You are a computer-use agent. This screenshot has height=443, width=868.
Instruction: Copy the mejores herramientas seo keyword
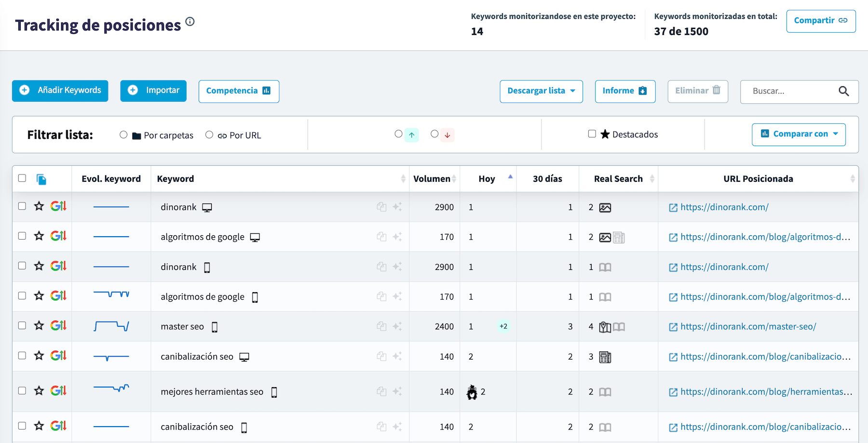pyautogui.click(x=381, y=391)
